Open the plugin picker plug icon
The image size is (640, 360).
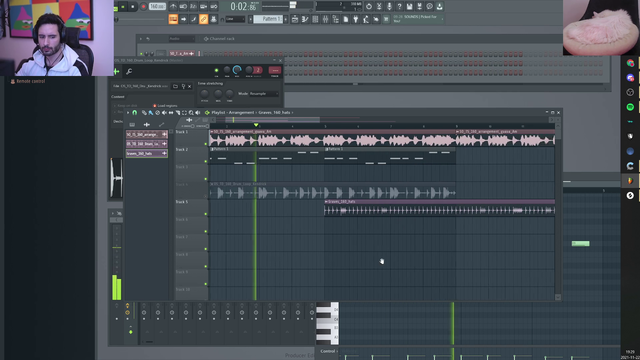pos(356,19)
